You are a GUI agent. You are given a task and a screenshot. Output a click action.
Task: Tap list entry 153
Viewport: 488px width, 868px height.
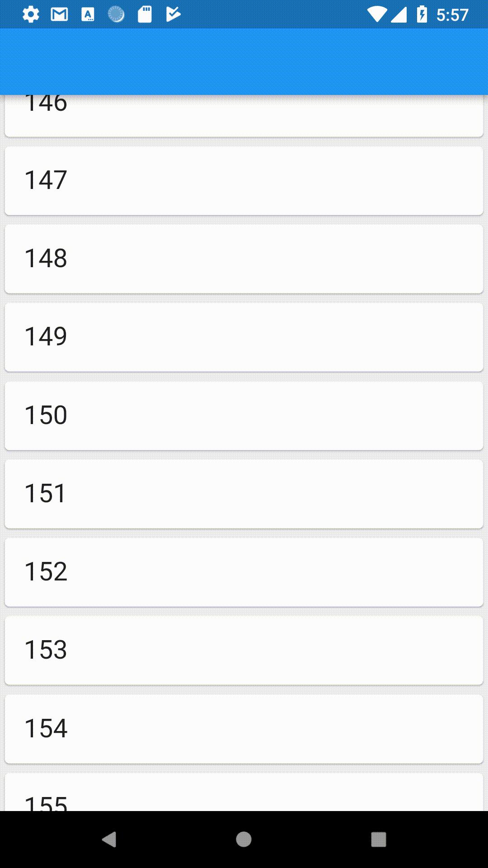(244, 650)
